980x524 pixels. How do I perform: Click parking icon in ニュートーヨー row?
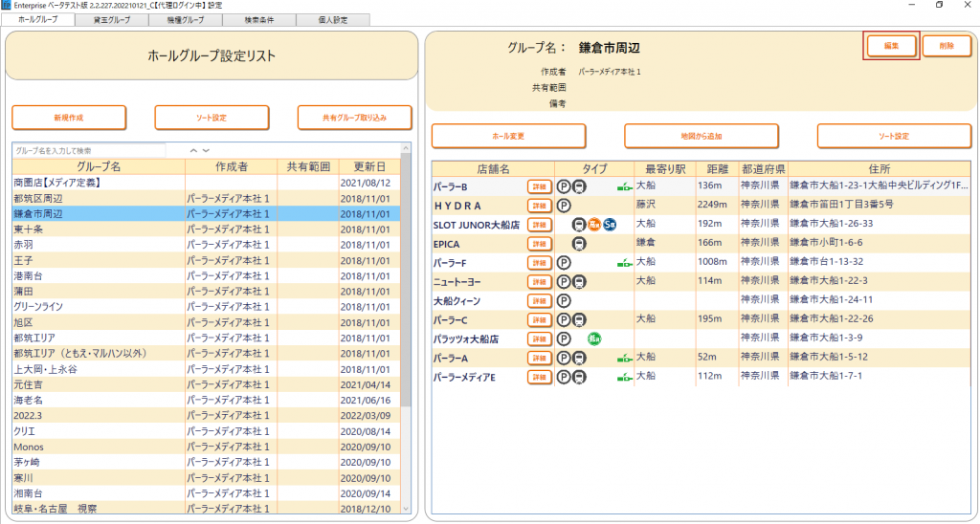click(564, 282)
